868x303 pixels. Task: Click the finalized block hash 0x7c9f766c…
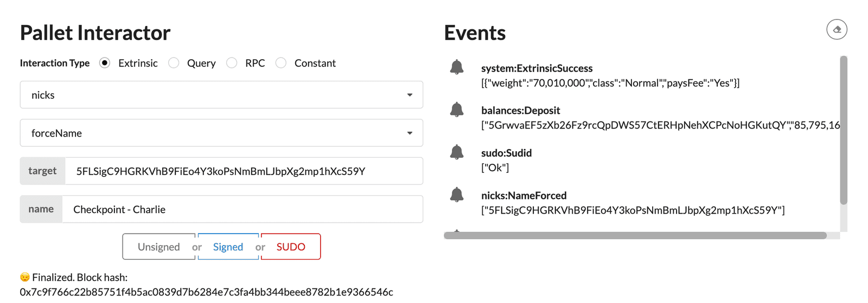tap(206, 292)
